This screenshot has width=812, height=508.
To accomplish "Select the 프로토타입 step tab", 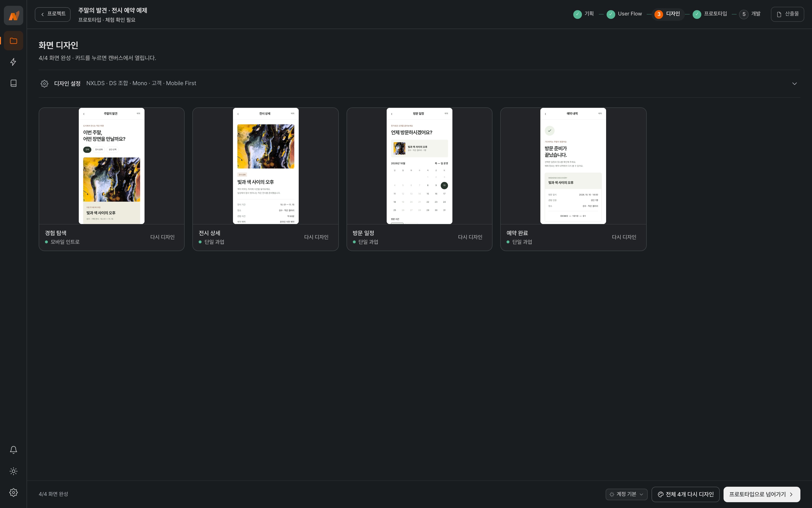I will pyautogui.click(x=710, y=14).
